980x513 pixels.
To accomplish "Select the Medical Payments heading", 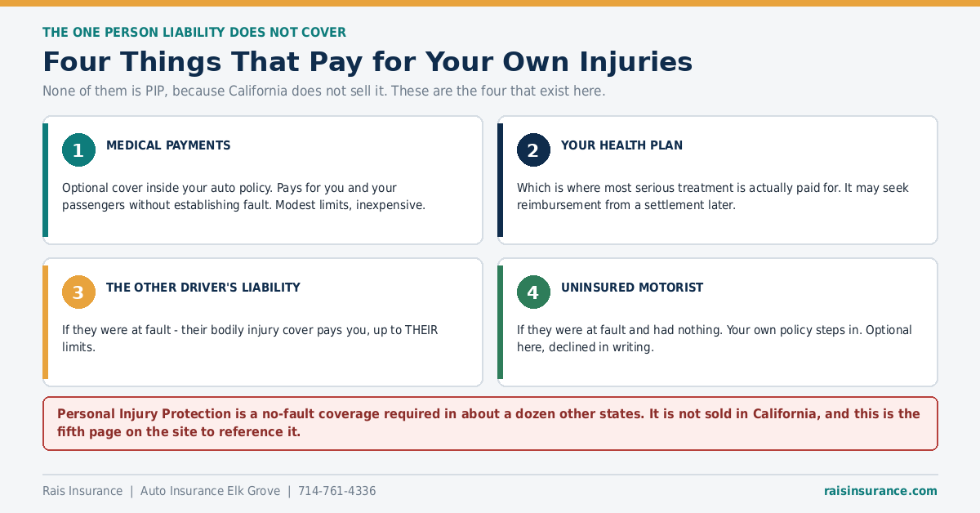I will [x=168, y=145].
